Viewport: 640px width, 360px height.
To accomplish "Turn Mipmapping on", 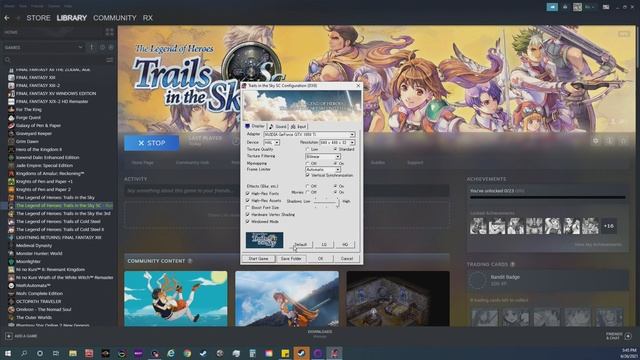I will (339, 163).
